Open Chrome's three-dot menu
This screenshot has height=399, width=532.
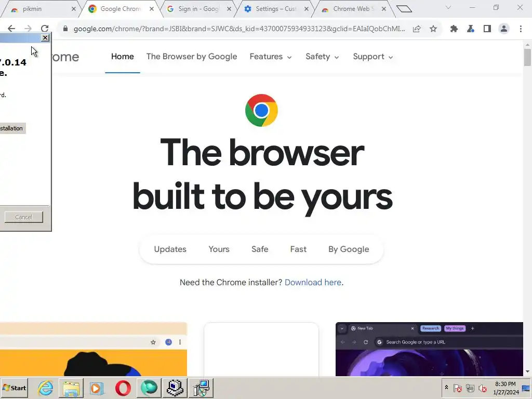point(521,29)
